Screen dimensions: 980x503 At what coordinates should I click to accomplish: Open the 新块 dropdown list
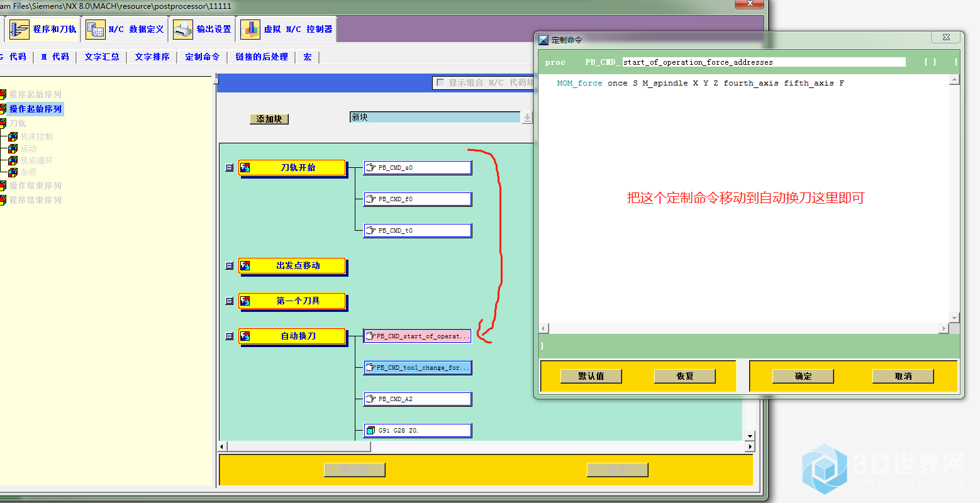435,118
